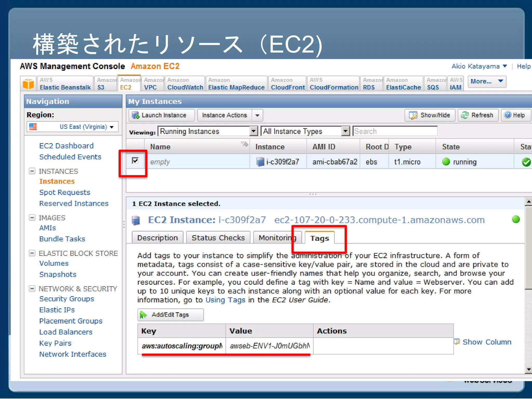Click the Refresh arrows icon
The height and width of the screenshot is (399, 532).
click(465, 115)
